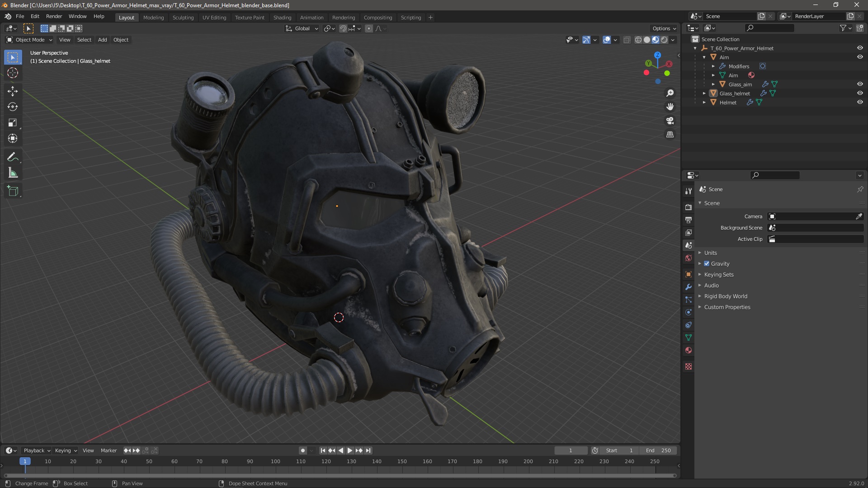Collapse the Aim outliner item

[x=704, y=57]
